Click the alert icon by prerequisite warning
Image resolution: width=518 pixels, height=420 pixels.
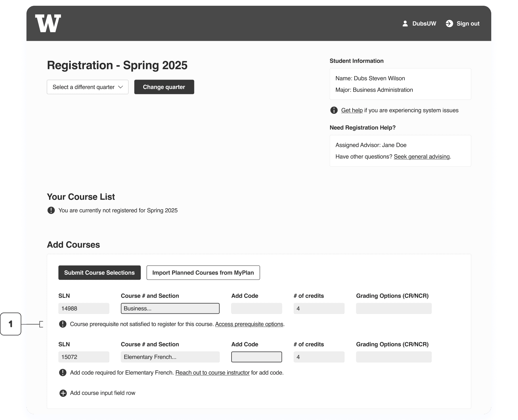pyautogui.click(x=63, y=324)
